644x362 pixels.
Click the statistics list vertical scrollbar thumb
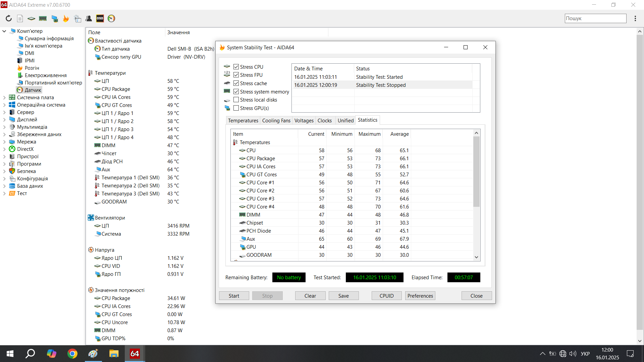(x=476, y=171)
